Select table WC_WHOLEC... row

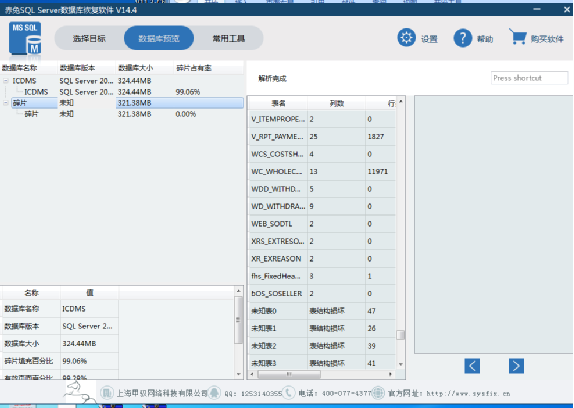(322, 171)
